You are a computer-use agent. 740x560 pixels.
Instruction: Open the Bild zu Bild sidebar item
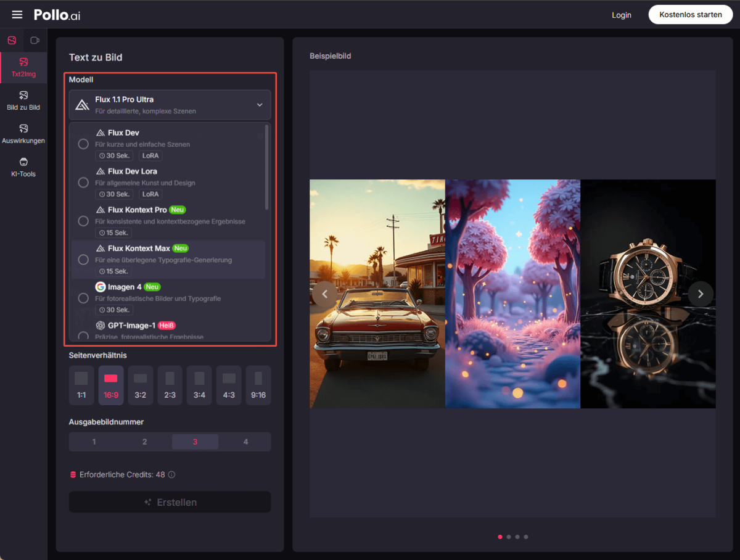pyautogui.click(x=23, y=101)
